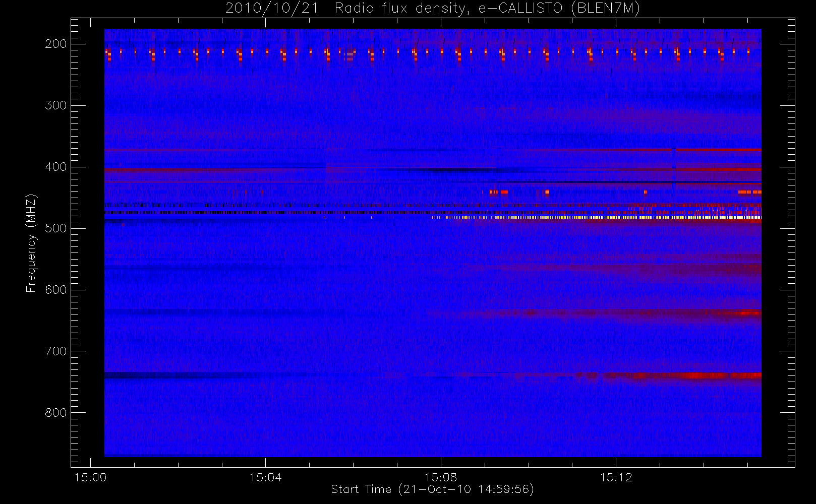
Task: Click the 300 frequency tick label
Action: [56, 105]
